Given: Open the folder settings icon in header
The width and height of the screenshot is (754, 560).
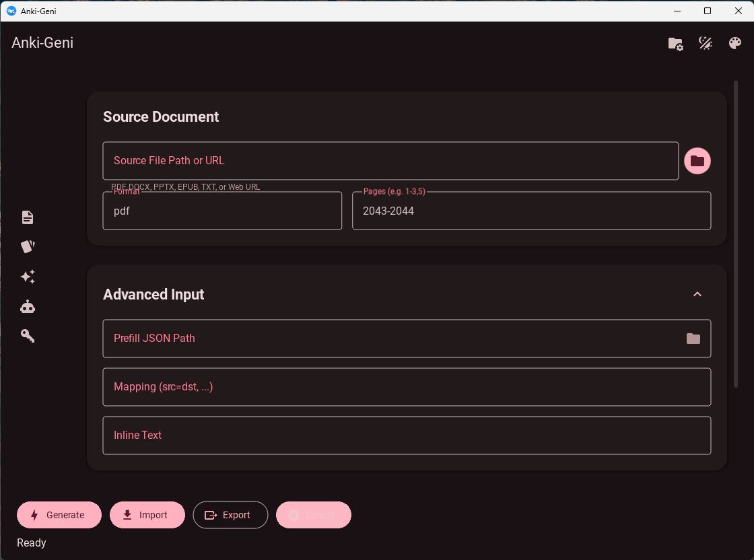Looking at the screenshot, I should [x=676, y=44].
